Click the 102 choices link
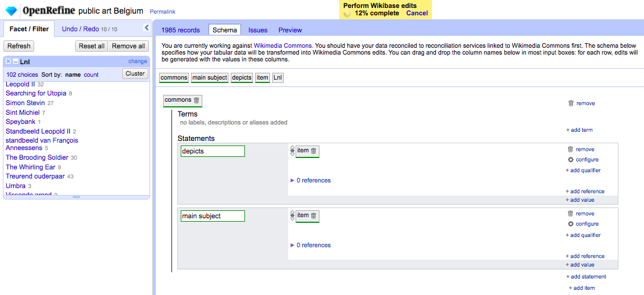The height and width of the screenshot is (295, 644). pos(22,75)
